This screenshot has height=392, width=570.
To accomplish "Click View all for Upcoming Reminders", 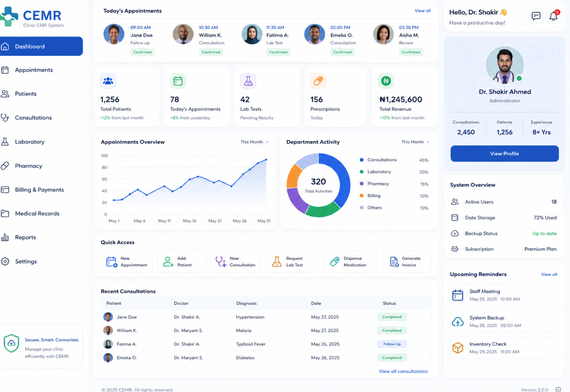I will coord(549,274).
